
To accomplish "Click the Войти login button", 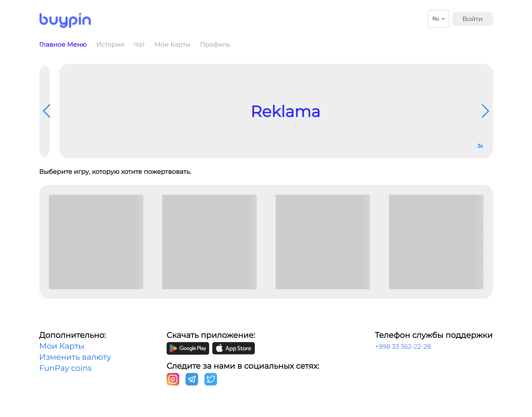I will [x=472, y=19].
